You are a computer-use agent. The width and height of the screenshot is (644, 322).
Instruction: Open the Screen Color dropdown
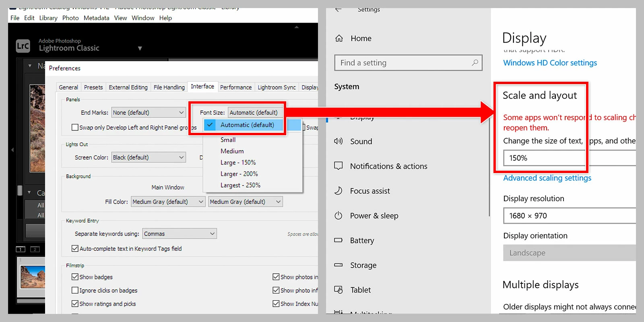pyautogui.click(x=149, y=157)
